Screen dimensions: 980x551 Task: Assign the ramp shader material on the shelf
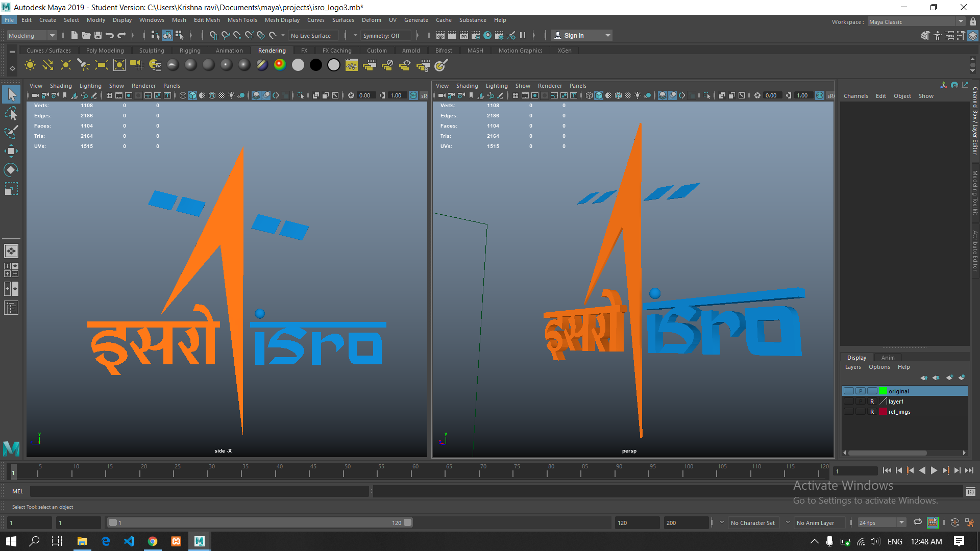click(280, 65)
